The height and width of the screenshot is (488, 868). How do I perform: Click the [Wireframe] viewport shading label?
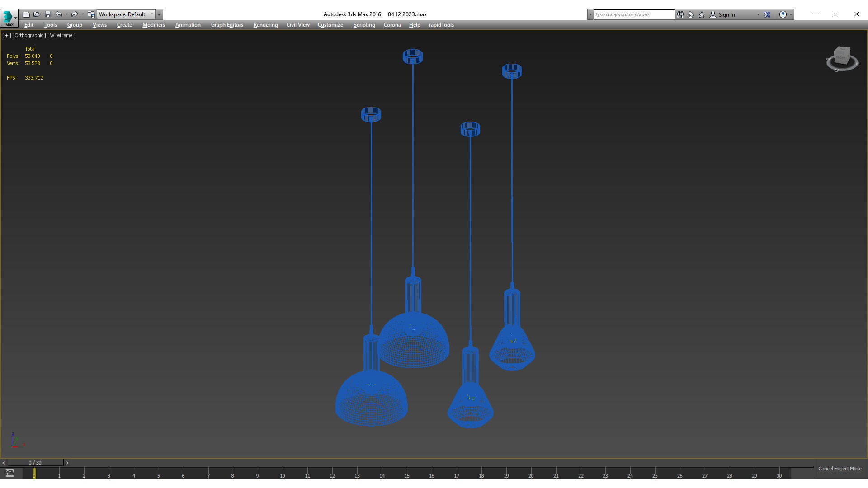(x=61, y=35)
